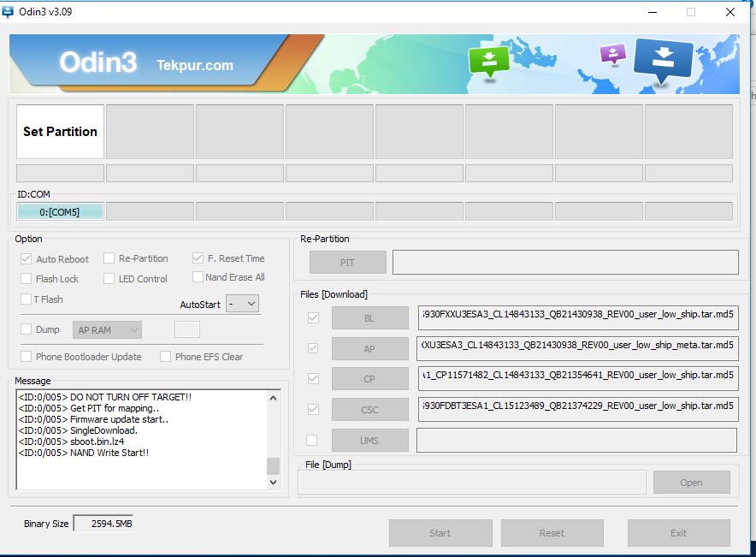Click the Exit button
Image resolution: width=756 pixels, height=557 pixels.
coord(679,533)
